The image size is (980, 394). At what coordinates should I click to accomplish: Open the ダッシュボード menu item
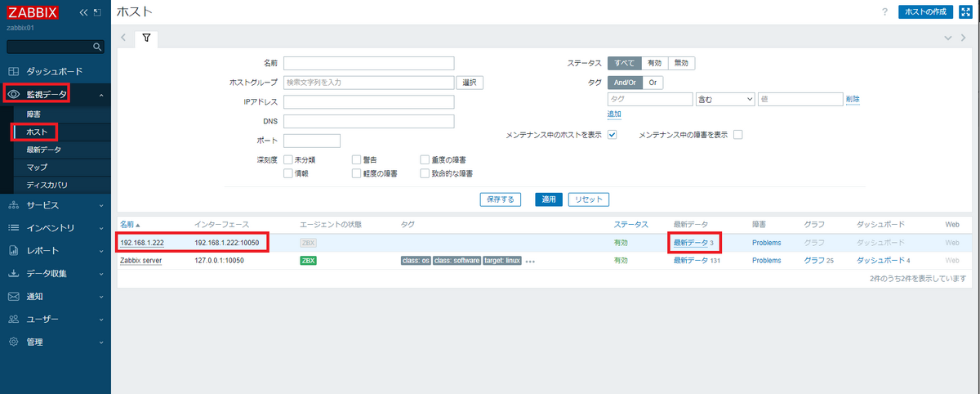(55, 71)
